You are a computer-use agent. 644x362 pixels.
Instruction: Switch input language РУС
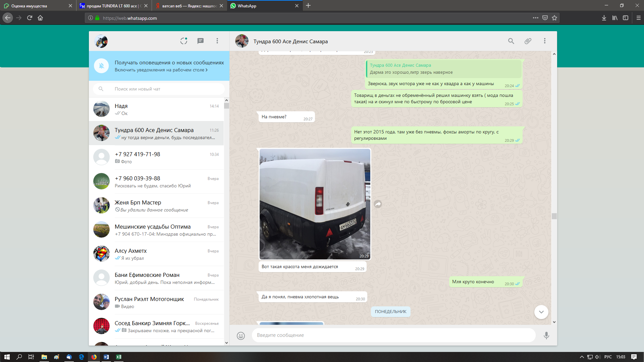click(x=608, y=357)
